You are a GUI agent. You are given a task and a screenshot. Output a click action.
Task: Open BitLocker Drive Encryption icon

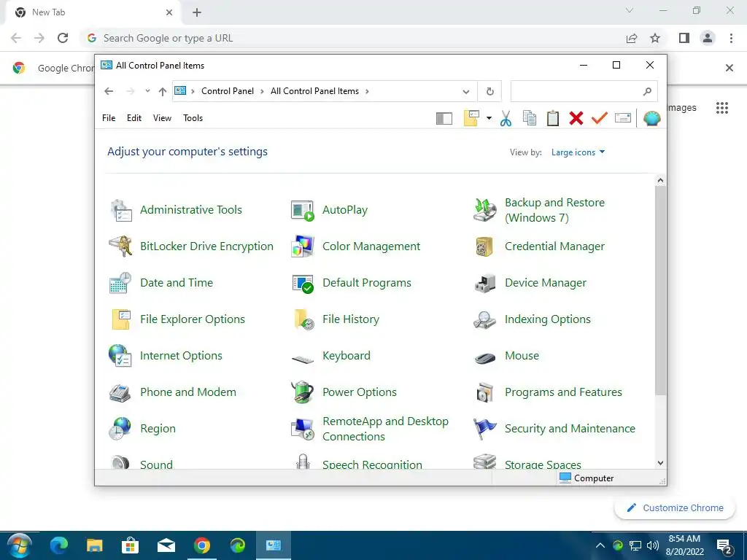(x=120, y=246)
